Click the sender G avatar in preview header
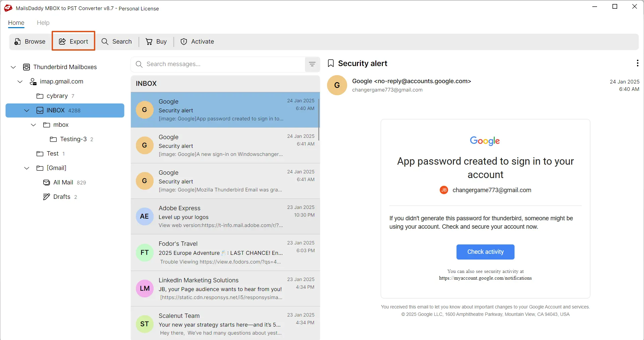This screenshot has height=340, width=644. pos(337,85)
